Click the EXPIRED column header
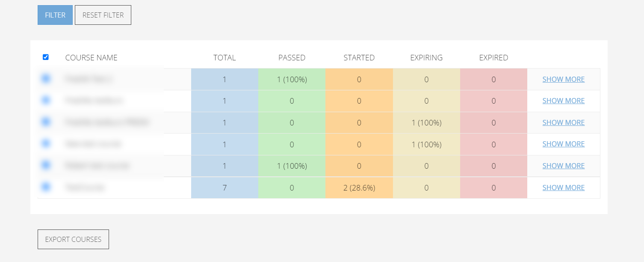 coord(493,58)
